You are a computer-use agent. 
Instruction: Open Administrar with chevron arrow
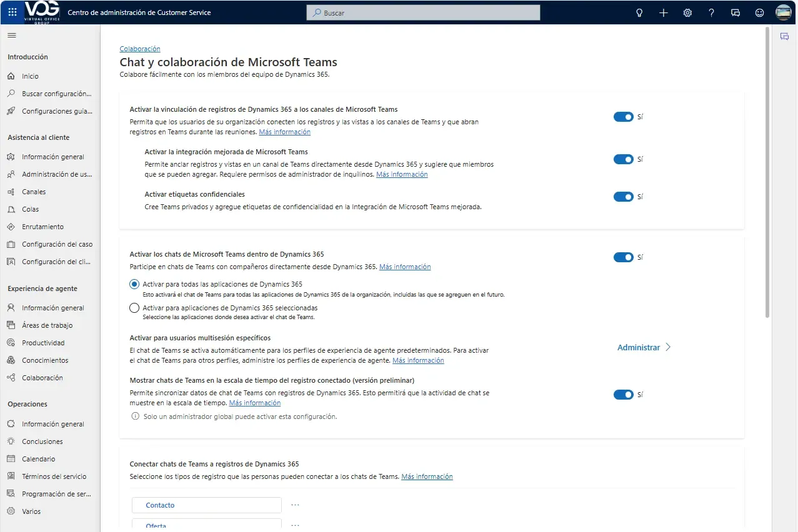pos(644,347)
